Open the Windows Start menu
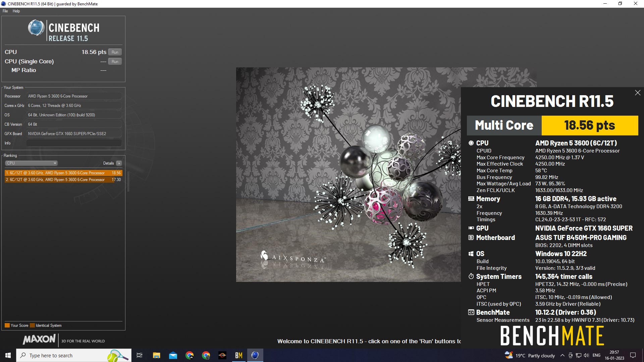The width and height of the screenshot is (644, 362). pyautogui.click(x=8, y=355)
